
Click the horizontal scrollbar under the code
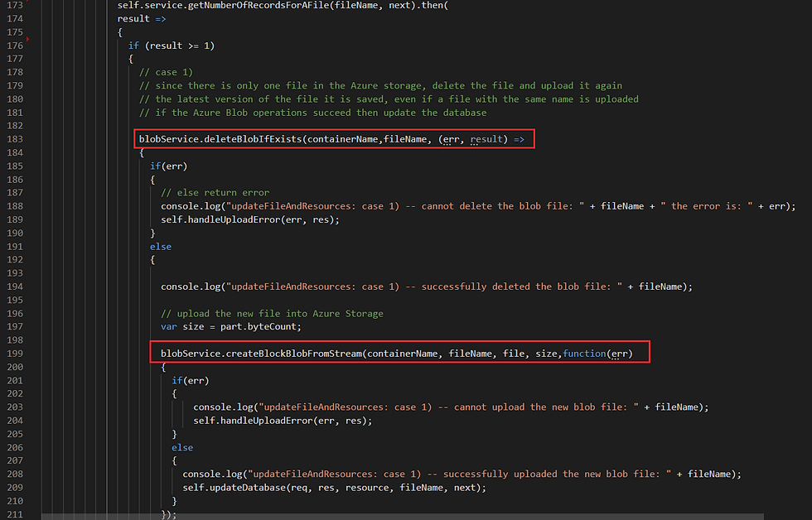[x=403, y=517]
